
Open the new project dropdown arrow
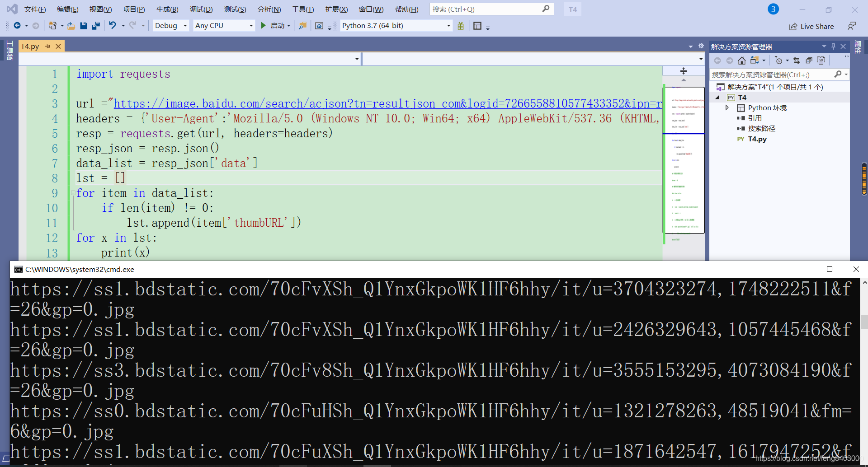coord(62,26)
